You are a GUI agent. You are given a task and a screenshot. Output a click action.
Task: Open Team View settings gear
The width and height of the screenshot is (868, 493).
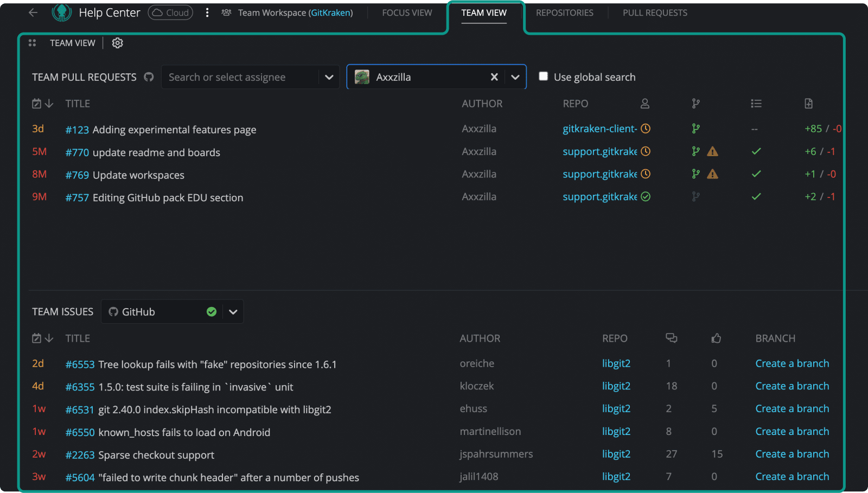click(x=117, y=43)
